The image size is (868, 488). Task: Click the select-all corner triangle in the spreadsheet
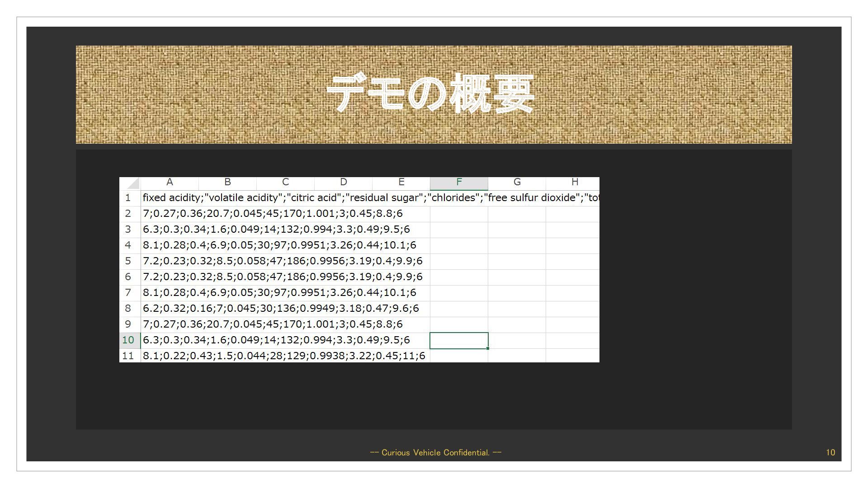(x=133, y=183)
